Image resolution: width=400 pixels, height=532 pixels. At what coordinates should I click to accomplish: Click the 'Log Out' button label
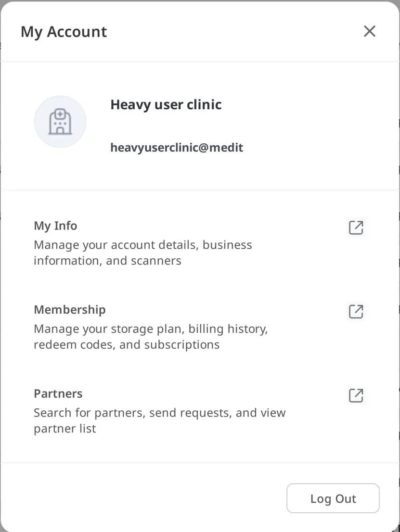pos(333,499)
